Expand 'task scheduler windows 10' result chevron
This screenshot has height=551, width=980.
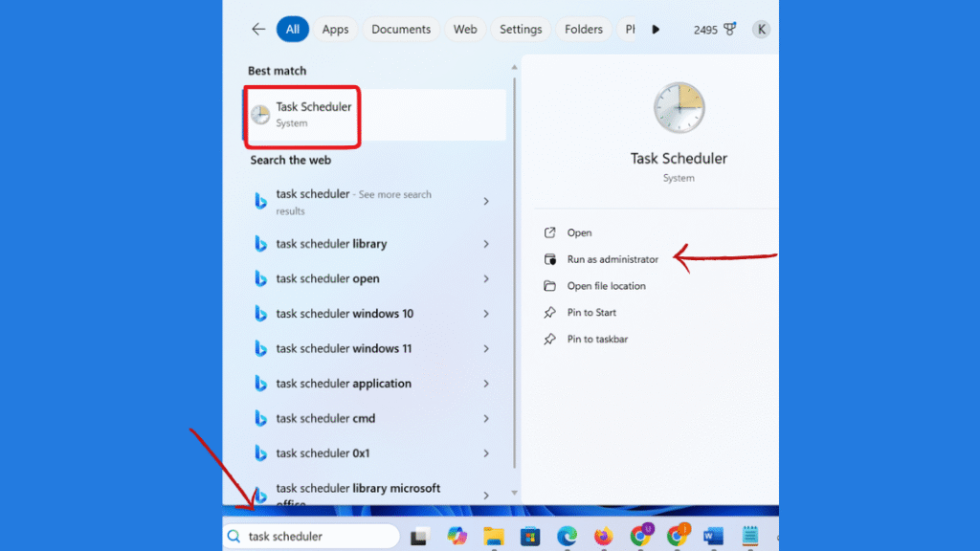485,314
